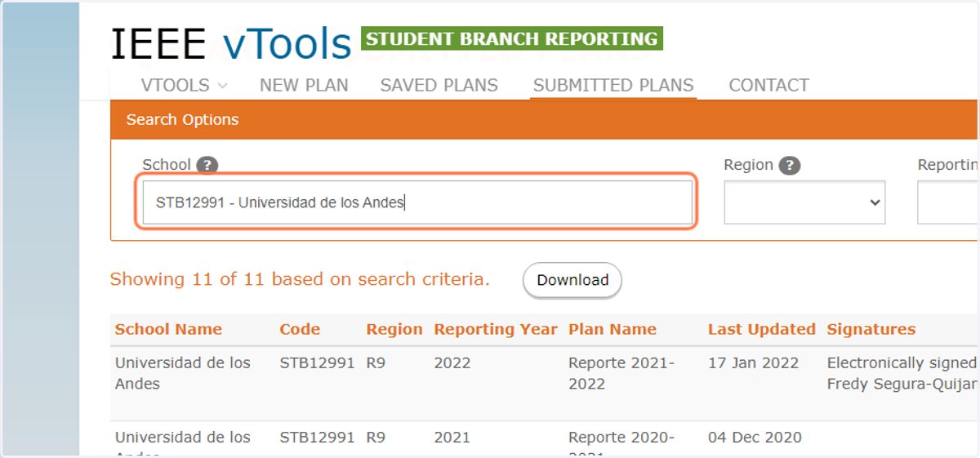Click Universidad de los Andes in 2022 row
The width and height of the screenshot is (980, 458).
(183, 373)
